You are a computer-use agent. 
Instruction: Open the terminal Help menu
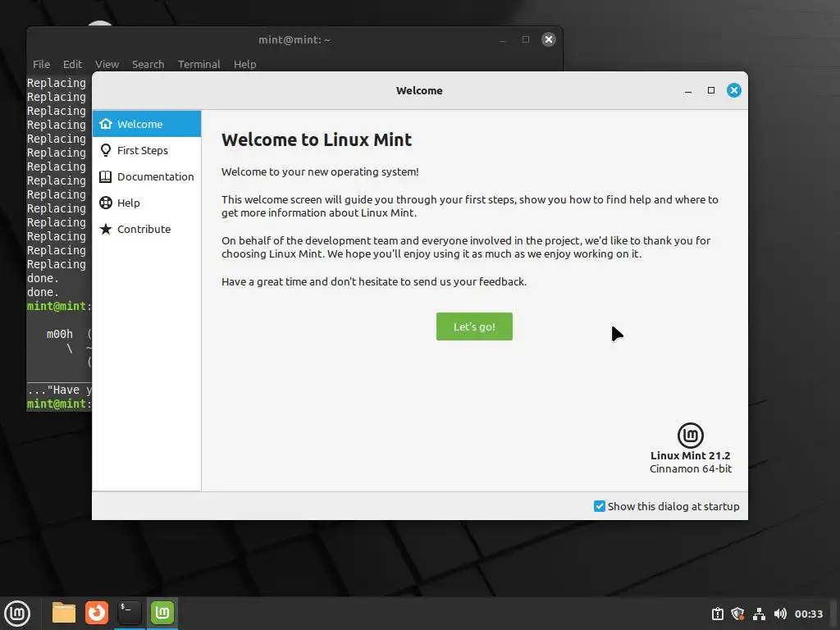(244, 64)
